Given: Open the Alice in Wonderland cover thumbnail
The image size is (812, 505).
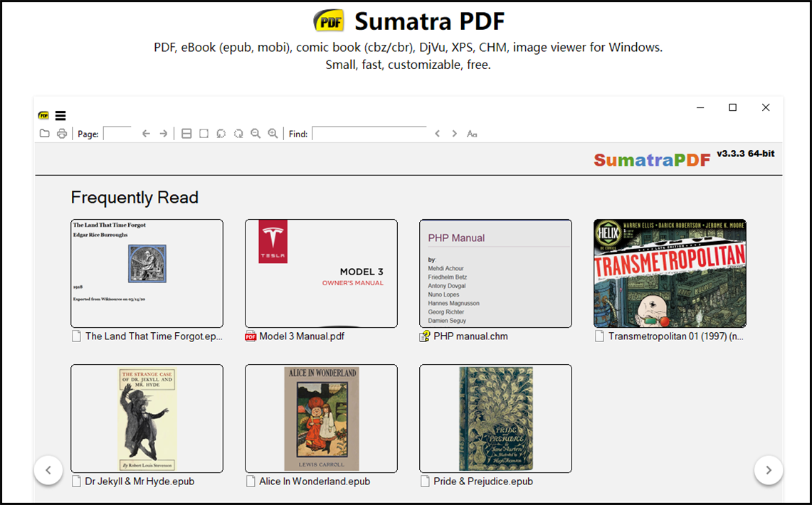Looking at the screenshot, I should (x=321, y=419).
